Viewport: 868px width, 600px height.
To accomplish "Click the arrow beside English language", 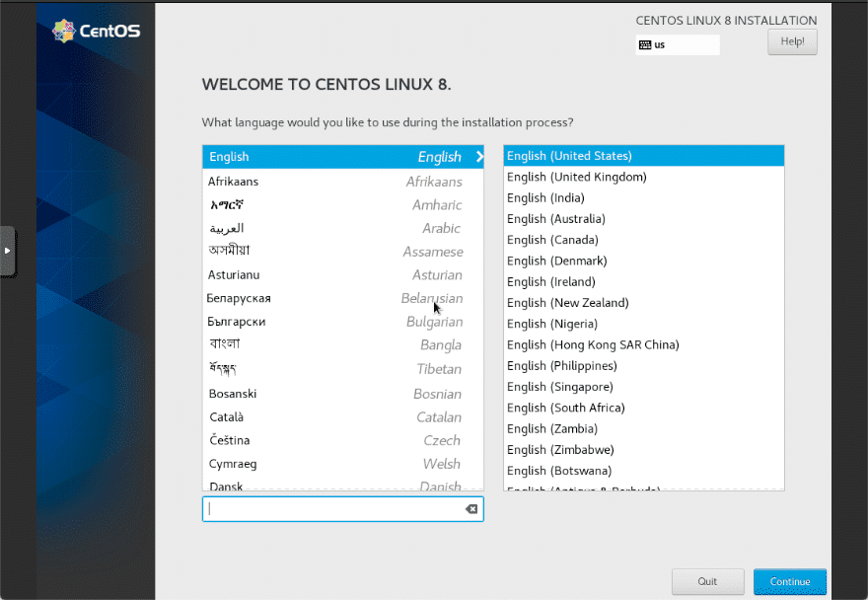I will 479,157.
